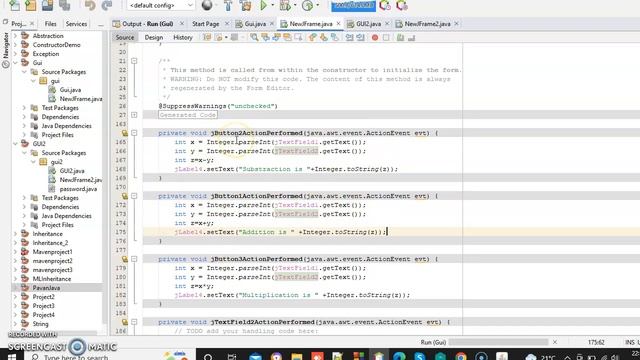Screen dimensions: 640x360
Task: Switch to the Services panel tab
Action: click(76, 24)
